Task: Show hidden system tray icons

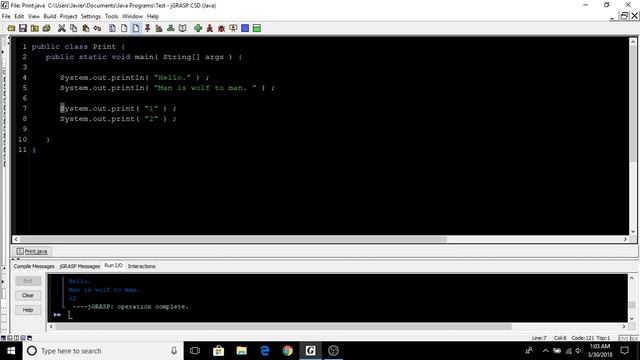Action: click(545, 351)
